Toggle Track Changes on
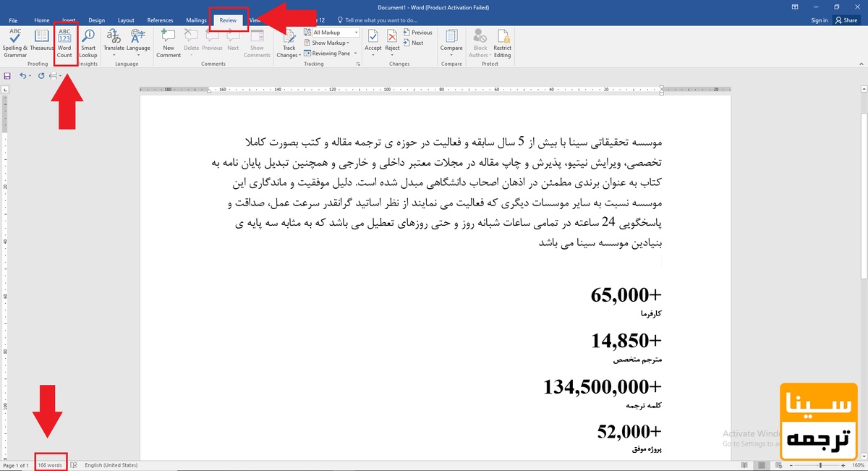Screen dimensions: 868x471 click(x=289, y=42)
